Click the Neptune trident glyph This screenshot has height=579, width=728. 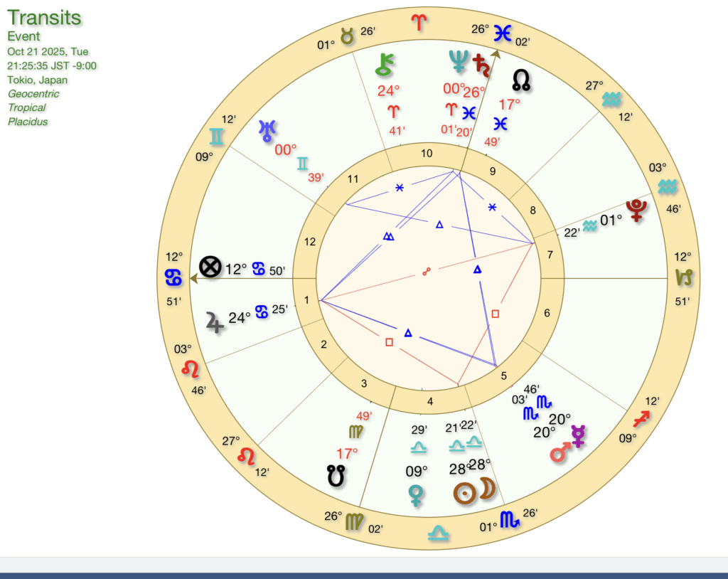[456, 61]
